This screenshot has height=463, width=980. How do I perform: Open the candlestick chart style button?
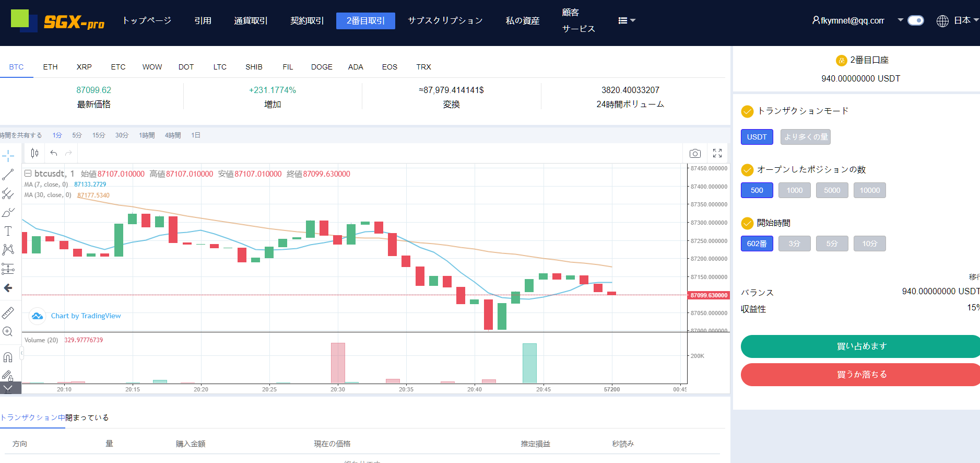click(x=34, y=153)
